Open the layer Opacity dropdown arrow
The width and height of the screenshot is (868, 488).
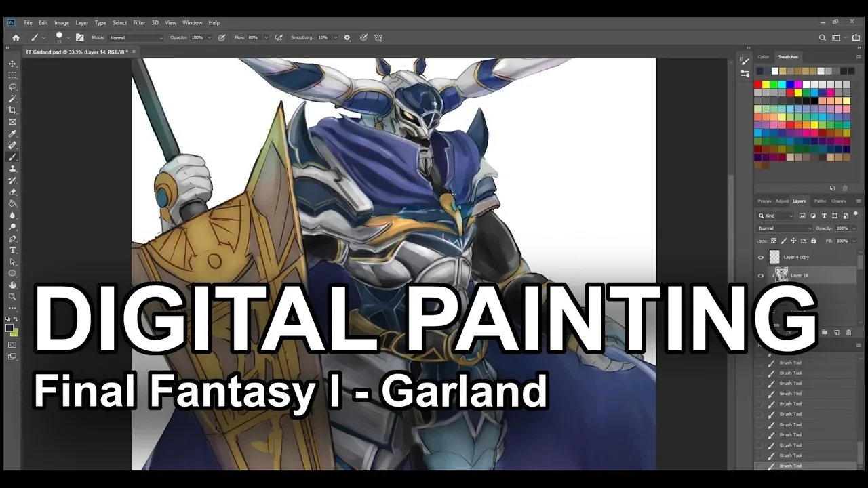pyautogui.click(x=853, y=228)
